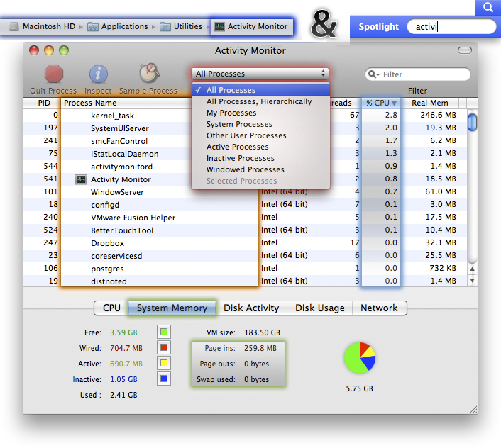Select the smcFanControl process row
Viewport: 501px width, 448px height.
coord(245,141)
